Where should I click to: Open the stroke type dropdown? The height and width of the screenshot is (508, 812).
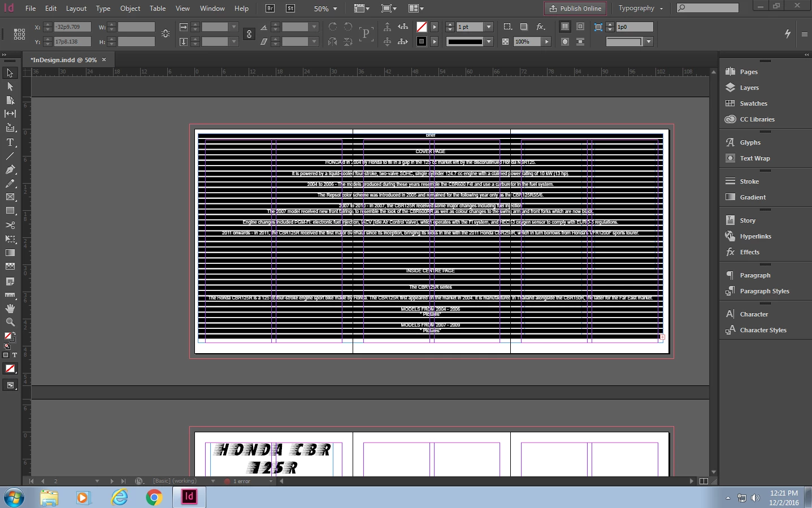pos(489,42)
